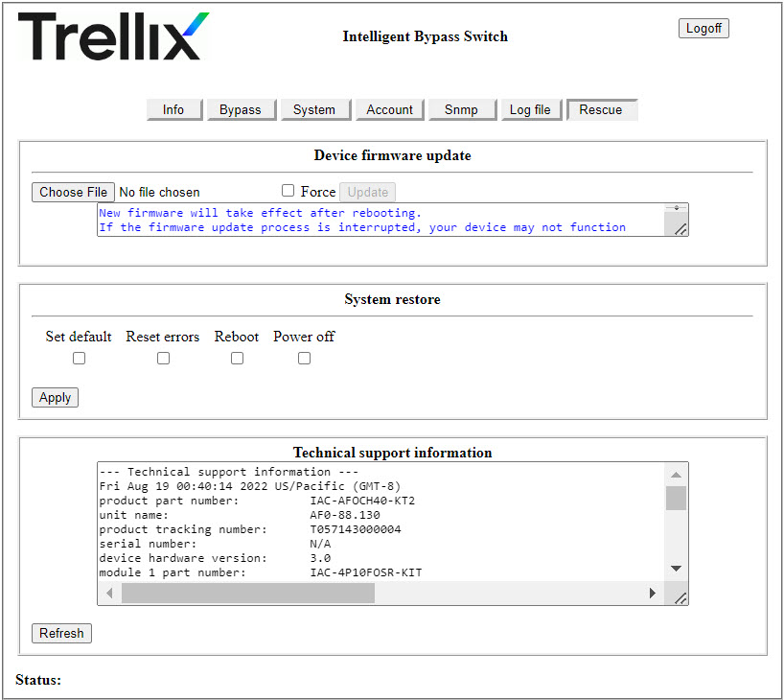Click the Logoff button
Screen dimensions: 784x700
click(703, 28)
